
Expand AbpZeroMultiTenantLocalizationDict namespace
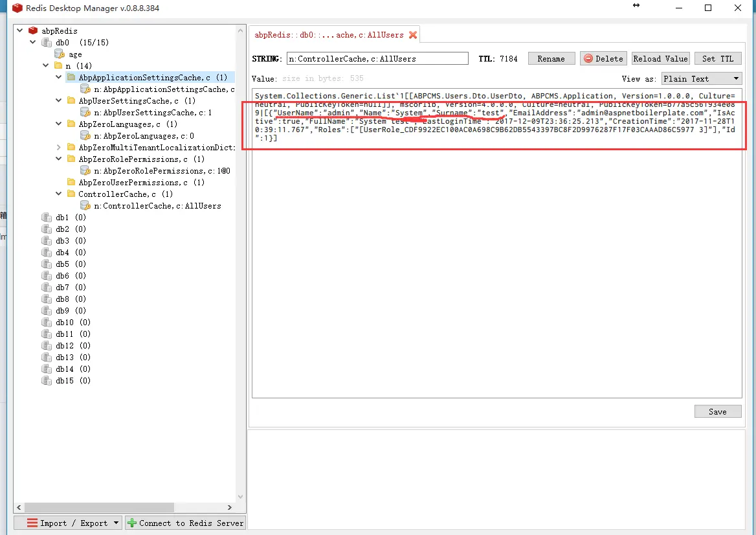point(59,148)
